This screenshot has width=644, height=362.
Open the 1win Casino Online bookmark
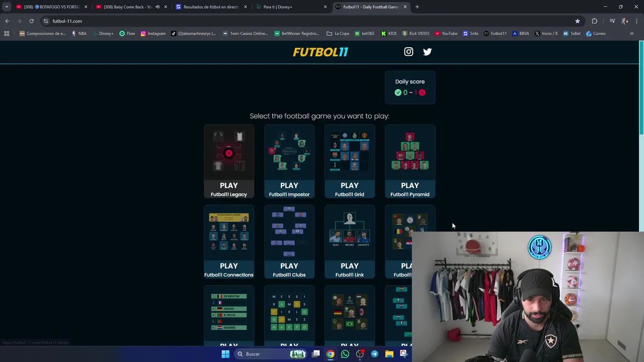click(246, 34)
